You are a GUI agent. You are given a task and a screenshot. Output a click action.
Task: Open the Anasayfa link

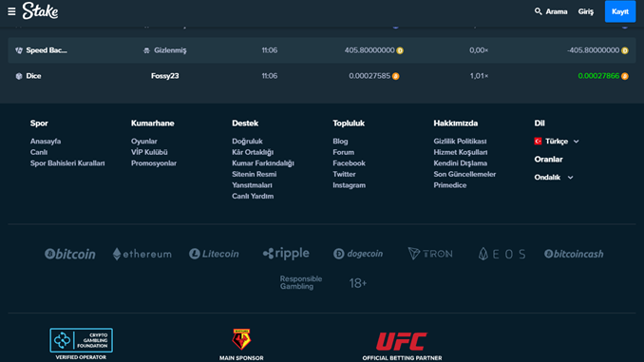click(x=46, y=142)
